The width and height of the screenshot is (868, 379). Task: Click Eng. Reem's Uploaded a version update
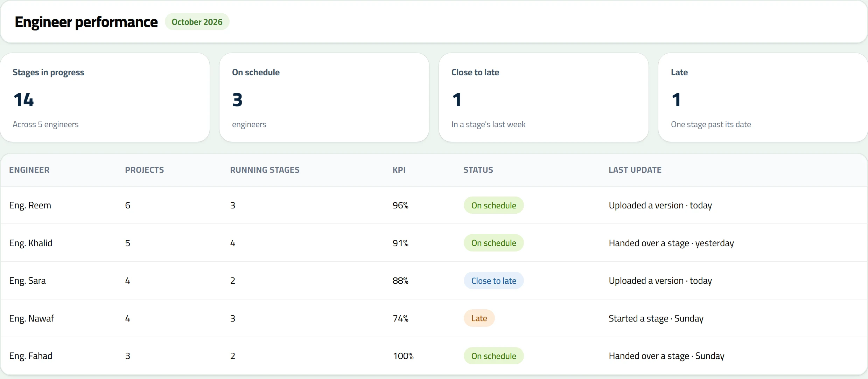pyautogui.click(x=660, y=205)
